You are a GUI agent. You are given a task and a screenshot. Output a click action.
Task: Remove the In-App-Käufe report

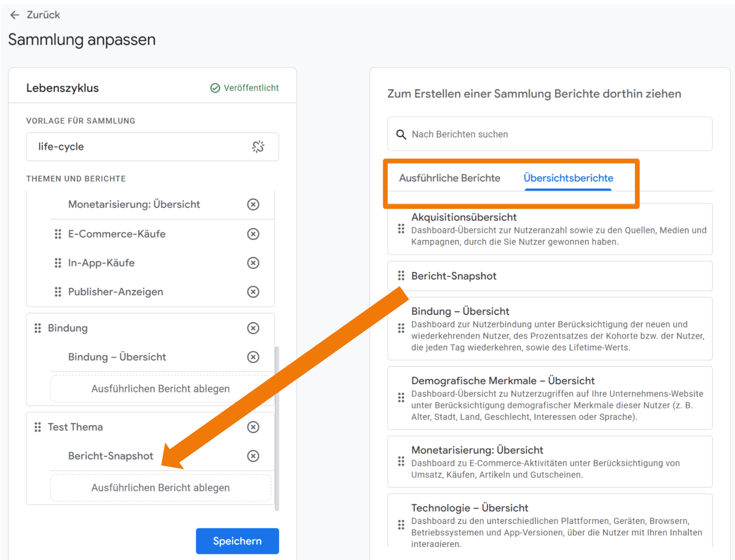tap(253, 263)
